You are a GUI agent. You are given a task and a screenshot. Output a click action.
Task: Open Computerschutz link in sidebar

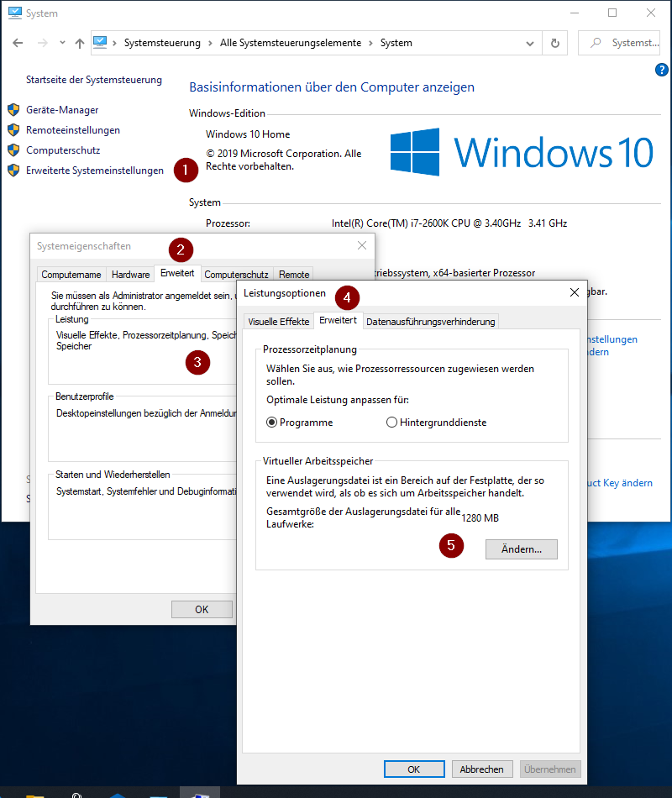(x=63, y=150)
